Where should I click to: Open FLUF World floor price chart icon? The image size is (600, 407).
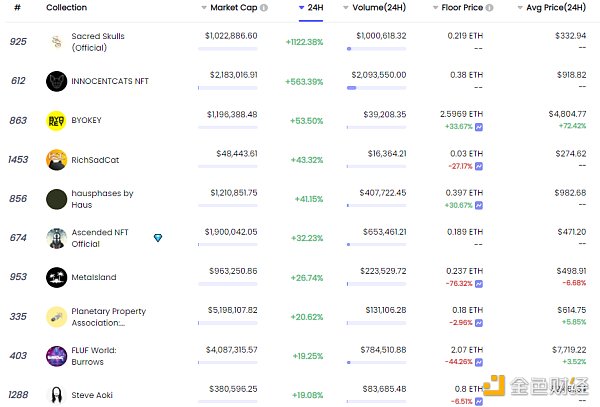pyautogui.click(x=479, y=361)
